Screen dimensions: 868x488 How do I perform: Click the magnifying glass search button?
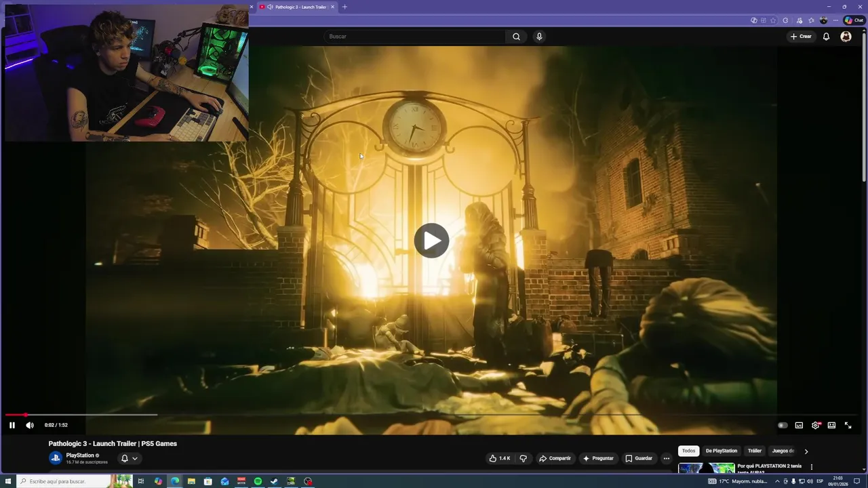point(516,37)
